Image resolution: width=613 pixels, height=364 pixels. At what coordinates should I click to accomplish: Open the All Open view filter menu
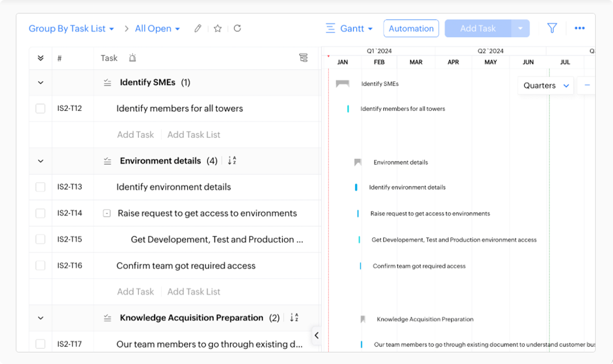pyautogui.click(x=157, y=29)
